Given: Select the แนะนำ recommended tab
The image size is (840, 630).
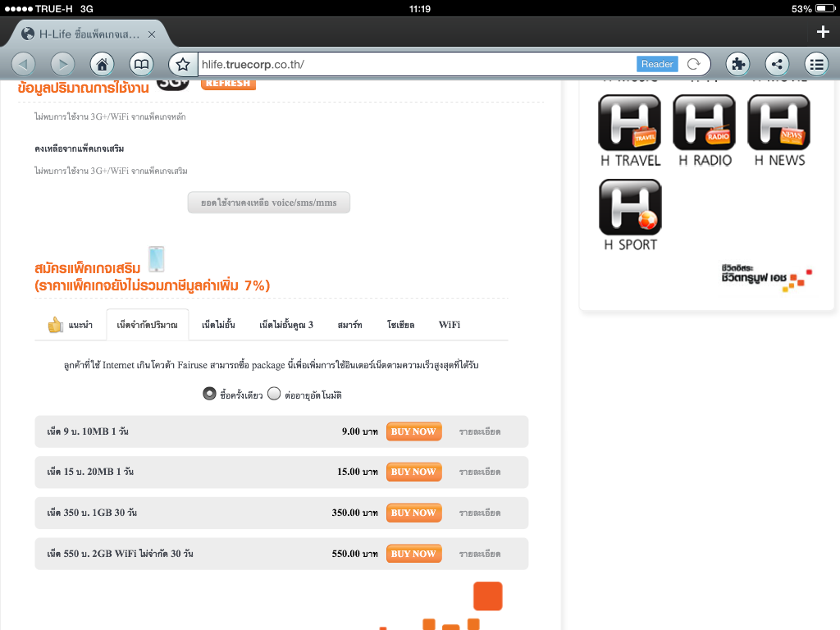Looking at the screenshot, I should [71, 325].
